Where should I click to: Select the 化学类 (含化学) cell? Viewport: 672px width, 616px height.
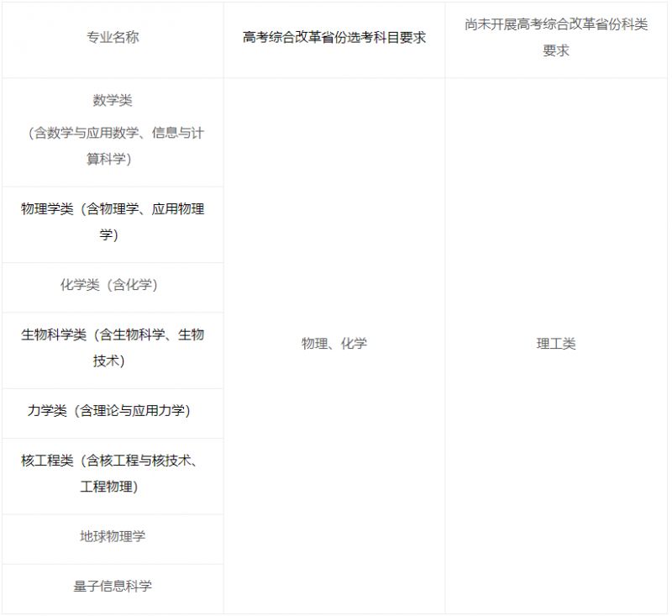pyautogui.click(x=113, y=287)
